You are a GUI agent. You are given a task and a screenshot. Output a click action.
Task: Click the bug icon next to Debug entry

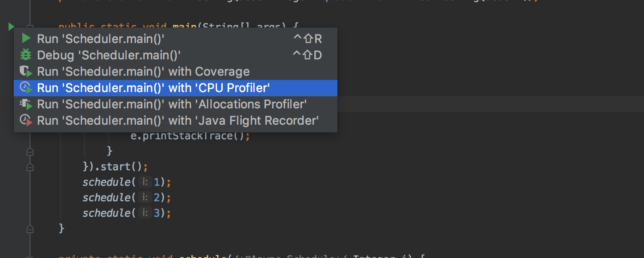(26, 55)
